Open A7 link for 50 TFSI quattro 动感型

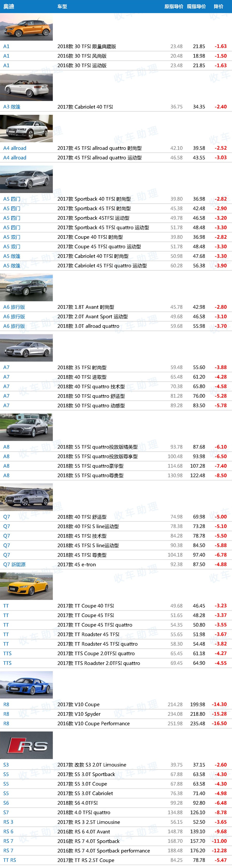tap(6, 406)
